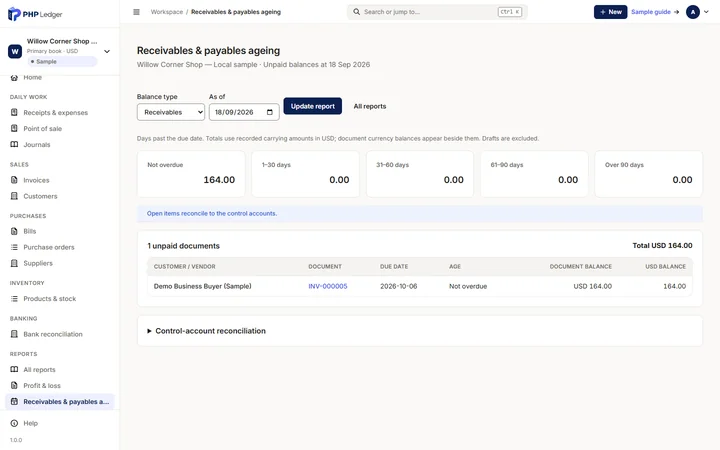The width and height of the screenshot is (720, 450).
Task: Open Profit & loss report
Action: point(42,385)
